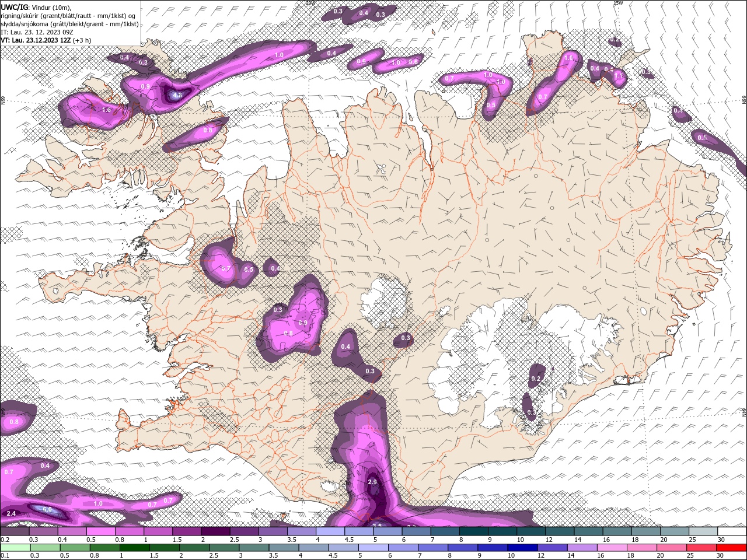This screenshot has width=747, height=560.
Task: Select the grey-green lower legend swatch at 3
Action: coord(254,547)
